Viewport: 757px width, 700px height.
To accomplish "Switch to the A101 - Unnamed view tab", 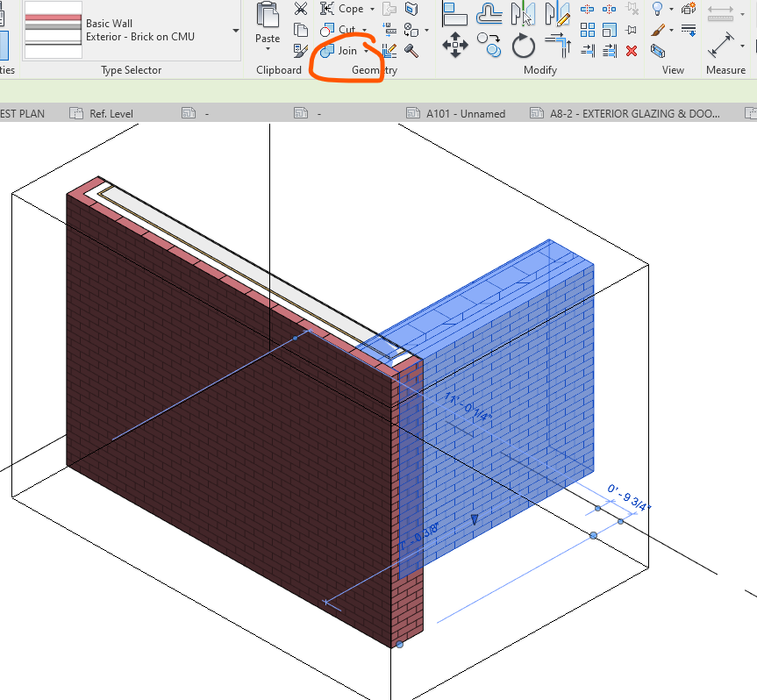I will pos(463,112).
